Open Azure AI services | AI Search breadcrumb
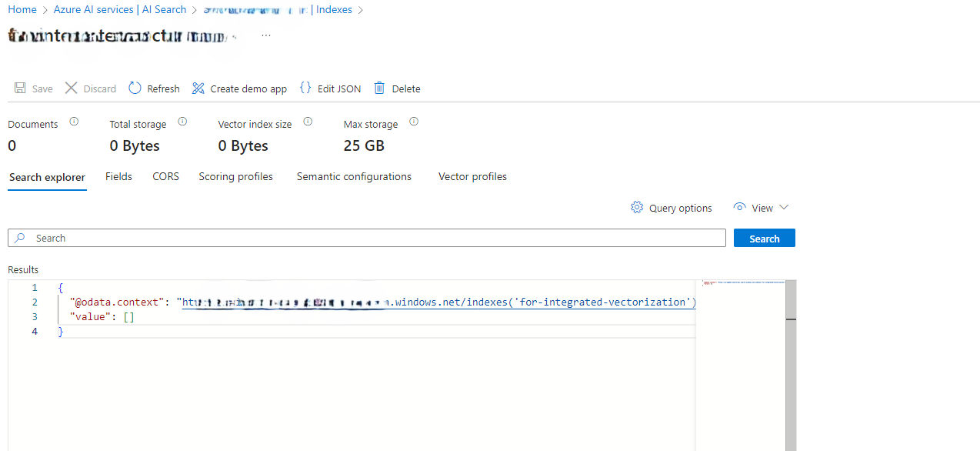The width and height of the screenshot is (980, 451). click(x=120, y=9)
